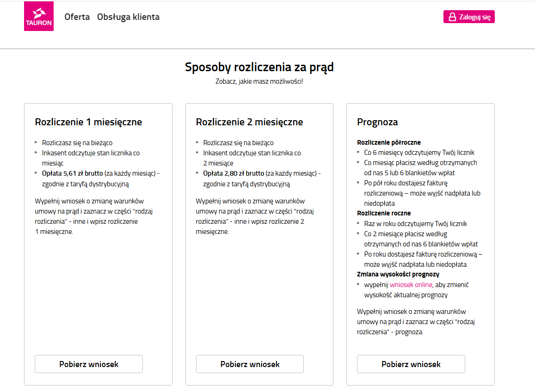Screen dimensions: 535x392
Task: Click the 'Zmiana wysokości prognozy' subheading
Action: (398, 274)
